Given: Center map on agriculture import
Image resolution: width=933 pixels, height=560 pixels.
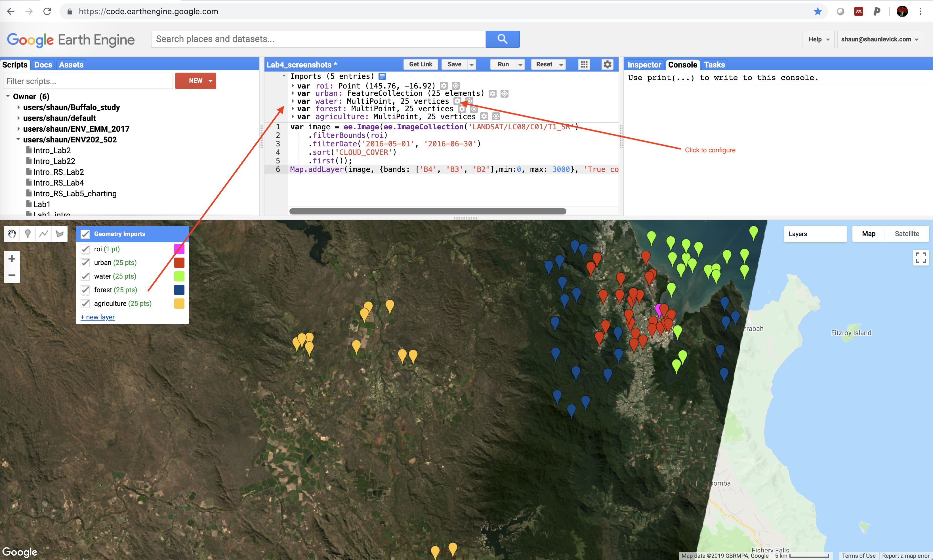Looking at the screenshot, I should tap(496, 117).
